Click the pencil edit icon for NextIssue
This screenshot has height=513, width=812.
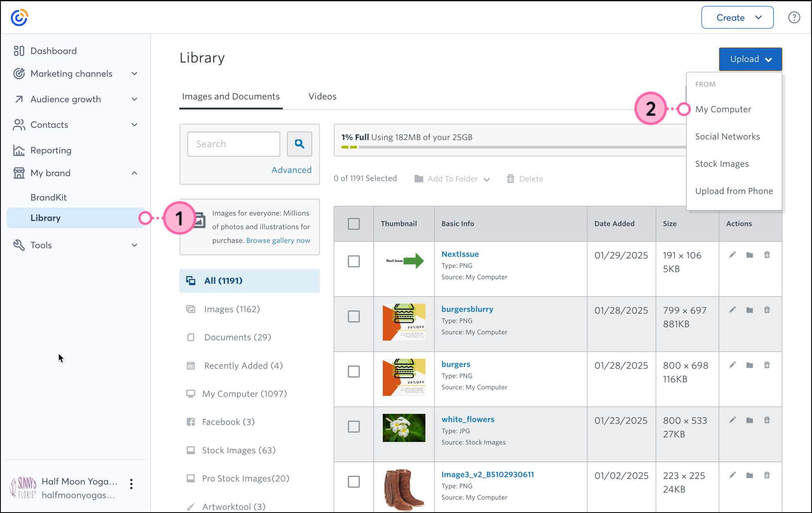click(x=732, y=255)
